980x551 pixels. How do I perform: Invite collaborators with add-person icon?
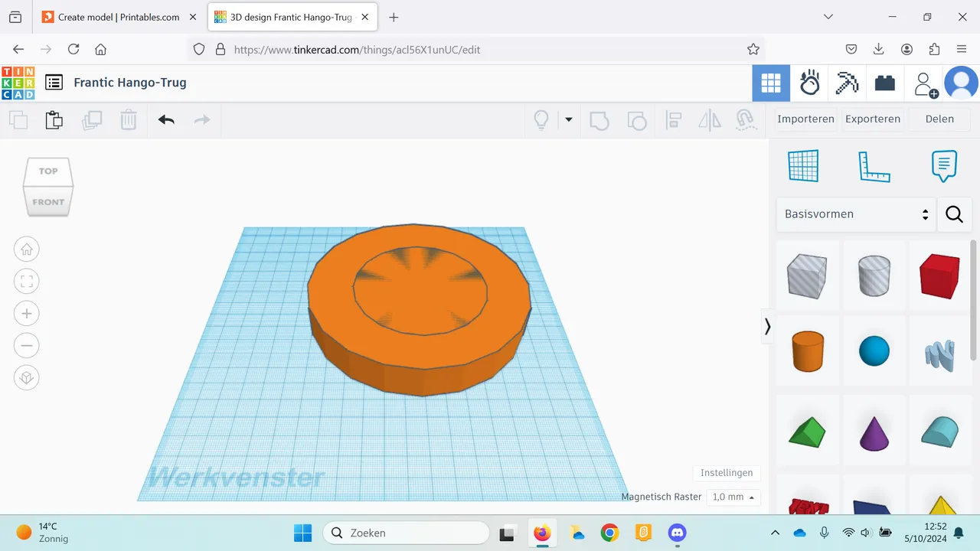925,84
